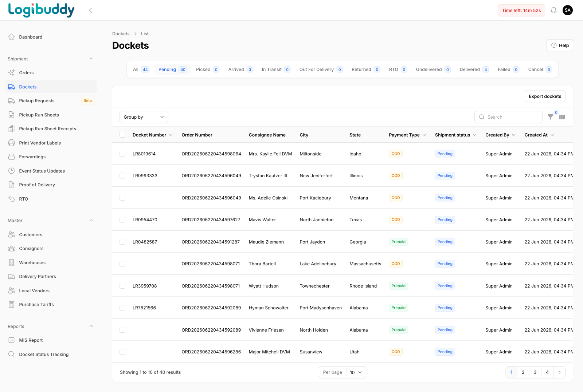The width and height of the screenshot is (583, 392).
Task: Switch to the Delivered tab
Action: (474, 70)
